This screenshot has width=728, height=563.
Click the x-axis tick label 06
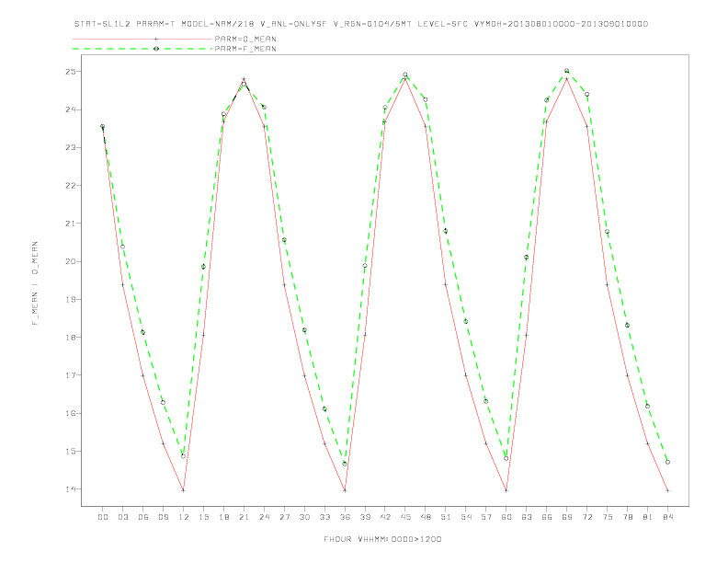pyautogui.click(x=143, y=517)
